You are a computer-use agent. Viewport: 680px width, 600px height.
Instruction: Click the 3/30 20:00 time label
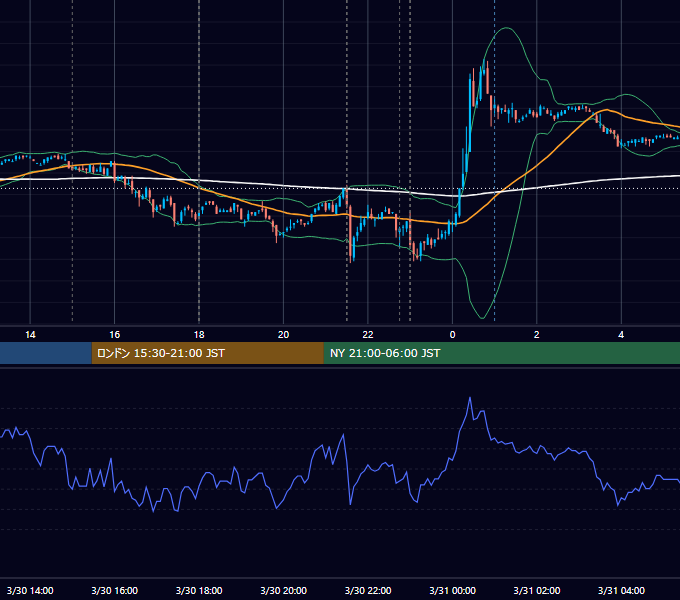(x=283, y=590)
